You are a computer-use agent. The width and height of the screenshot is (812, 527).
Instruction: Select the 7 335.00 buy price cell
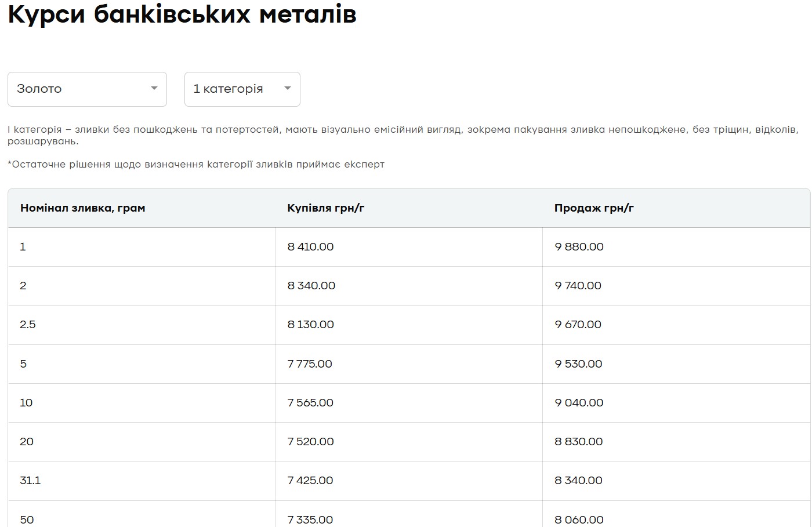click(x=409, y=514)
